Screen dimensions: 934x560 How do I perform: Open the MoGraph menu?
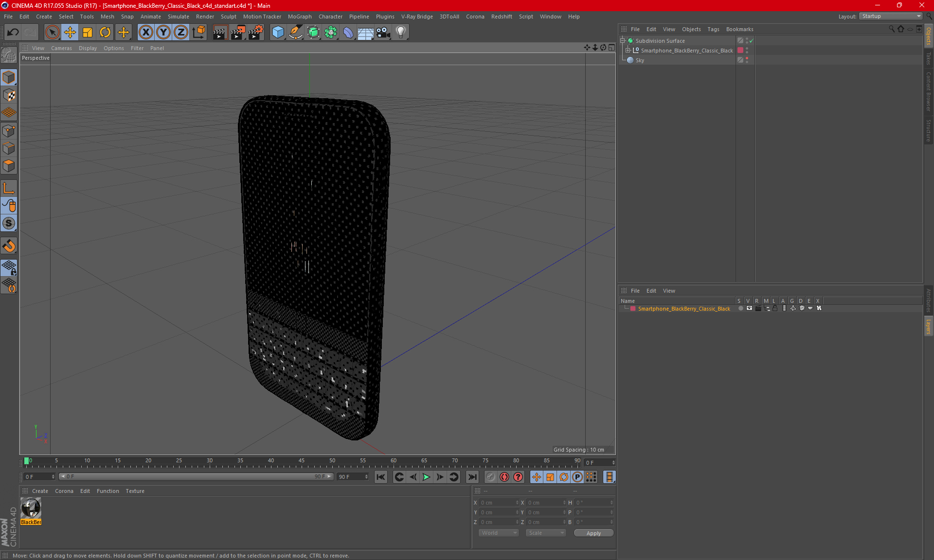click(300, 17)
